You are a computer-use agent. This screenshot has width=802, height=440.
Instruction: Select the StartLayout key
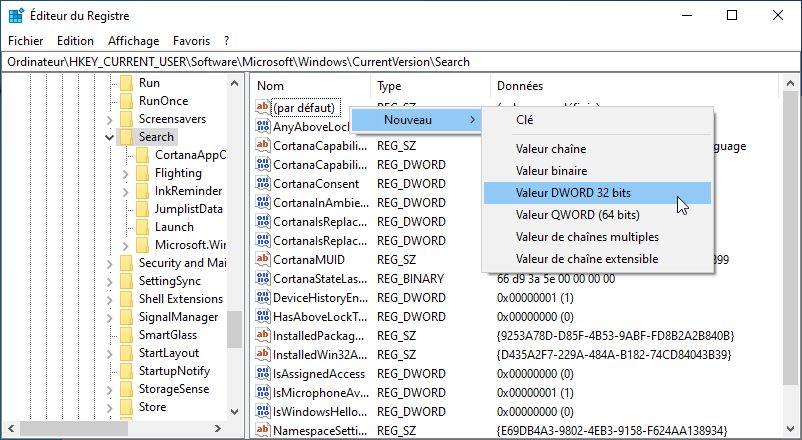click(169, 353)
